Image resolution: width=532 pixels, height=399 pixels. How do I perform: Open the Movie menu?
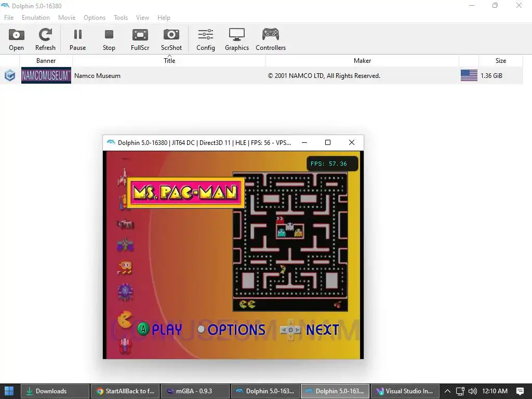67,18
